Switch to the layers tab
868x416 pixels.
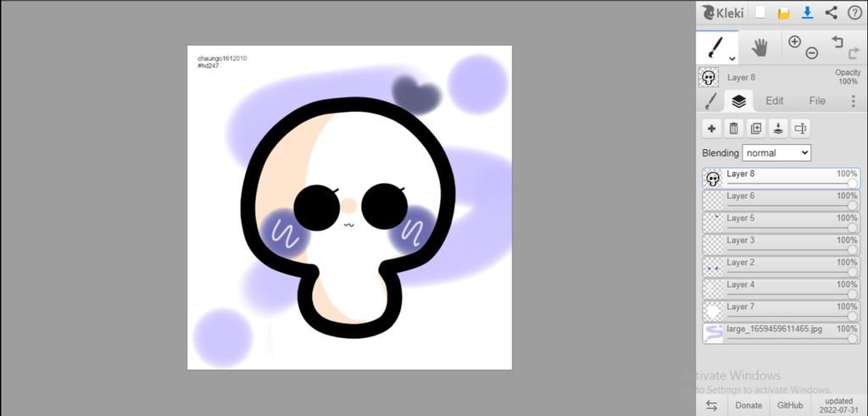pyautogui.click(x=738, y=101)
